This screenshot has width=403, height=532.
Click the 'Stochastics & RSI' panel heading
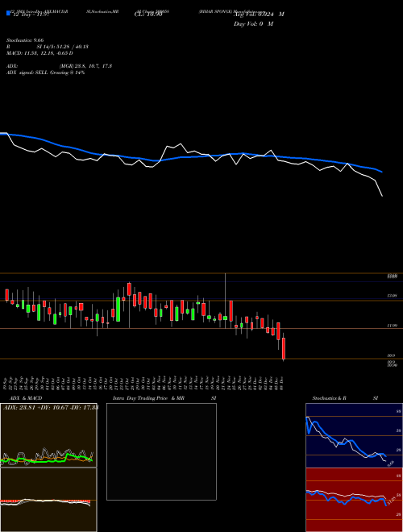[x=345, y=398]
